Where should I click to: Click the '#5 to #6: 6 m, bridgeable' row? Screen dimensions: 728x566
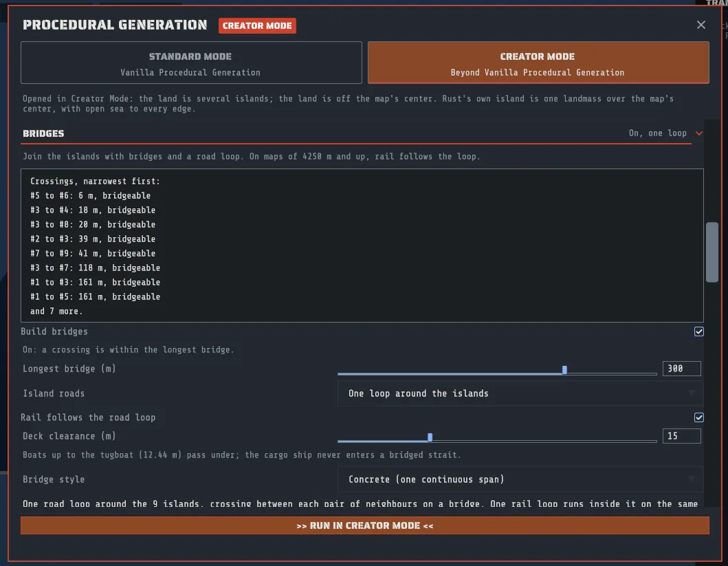[x=91, y=196]
